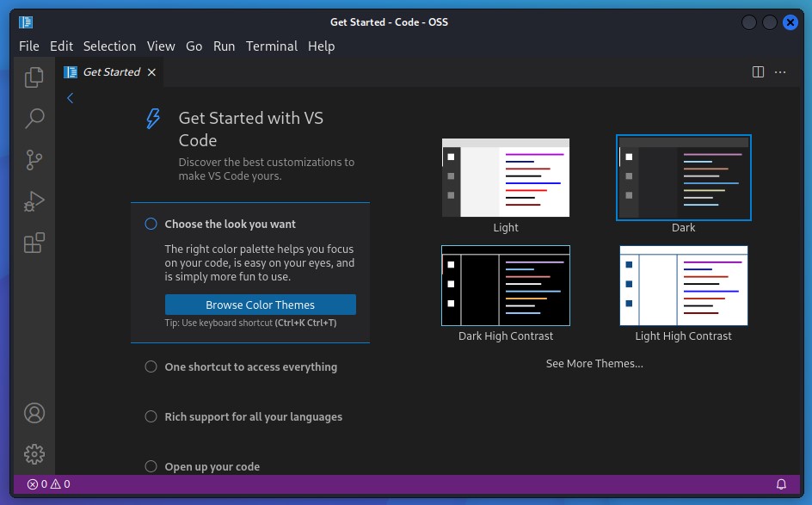This screenshot has height=505, width=812.
Task: Open the Explorer view in activity bar
Action: point(34,77)
